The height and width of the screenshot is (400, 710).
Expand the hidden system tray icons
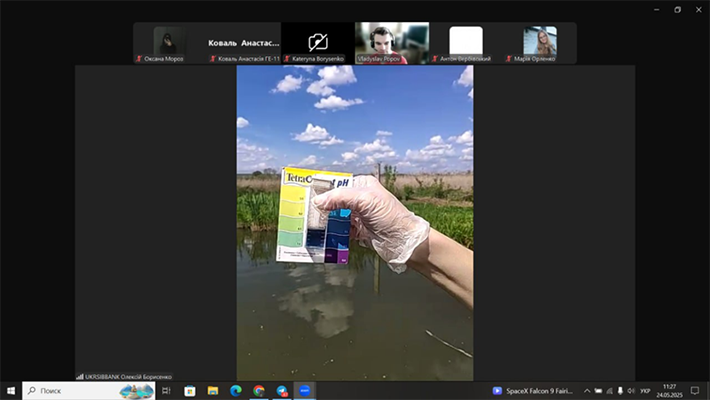coord(587,390)
